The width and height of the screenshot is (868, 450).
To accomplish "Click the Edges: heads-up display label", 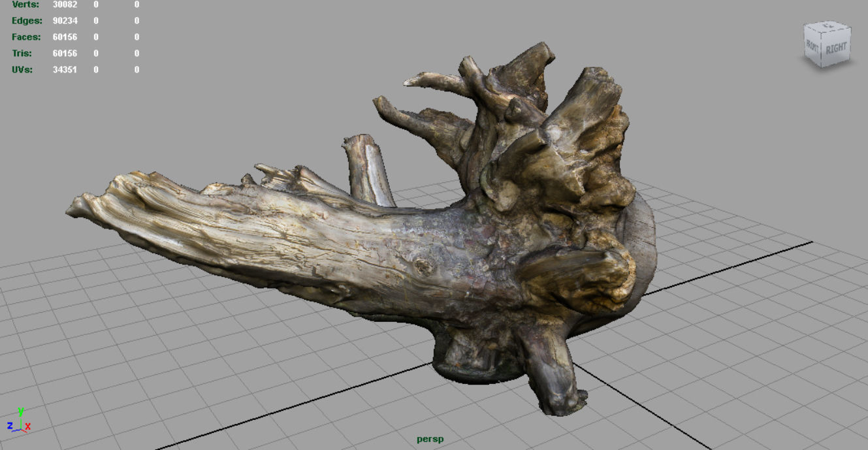I will pyautogui.click(x=26, y=21).
